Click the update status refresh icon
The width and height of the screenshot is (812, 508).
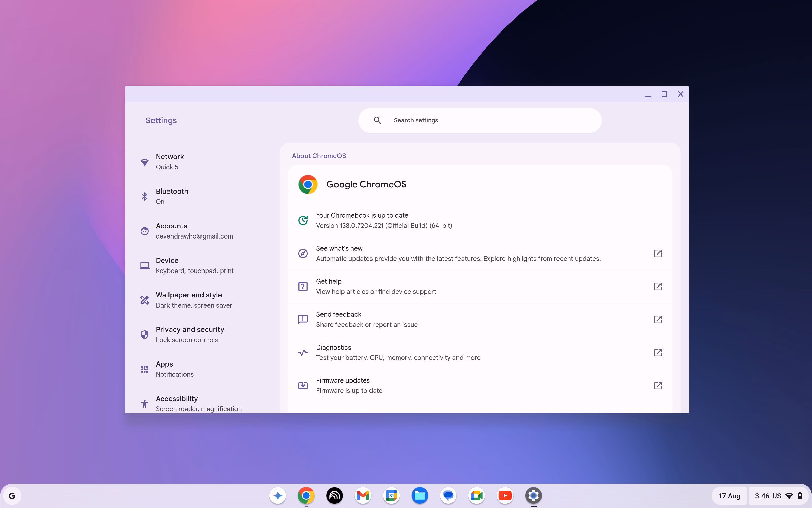pos(303,220)
